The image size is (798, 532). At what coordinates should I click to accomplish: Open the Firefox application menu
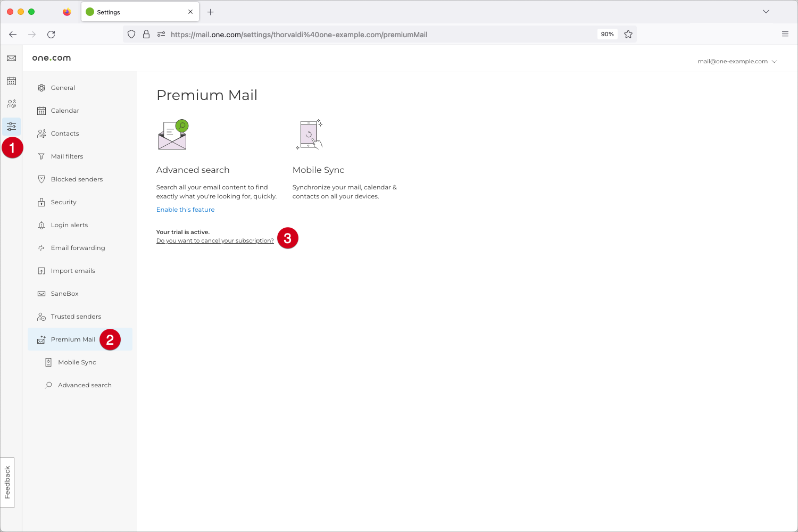coord(785,34)
